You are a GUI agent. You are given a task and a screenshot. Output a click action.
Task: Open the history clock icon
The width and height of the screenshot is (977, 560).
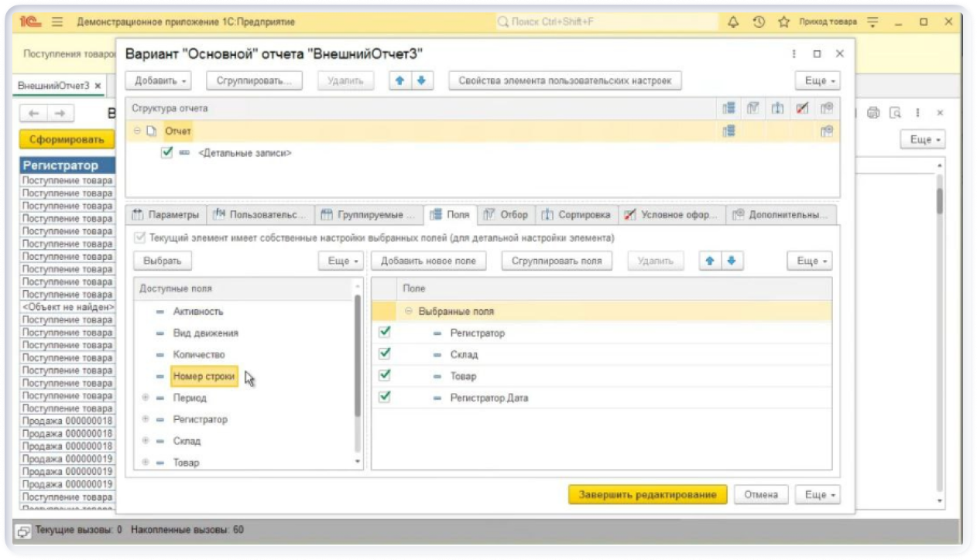pyautogui.click(x=759, y=22)
